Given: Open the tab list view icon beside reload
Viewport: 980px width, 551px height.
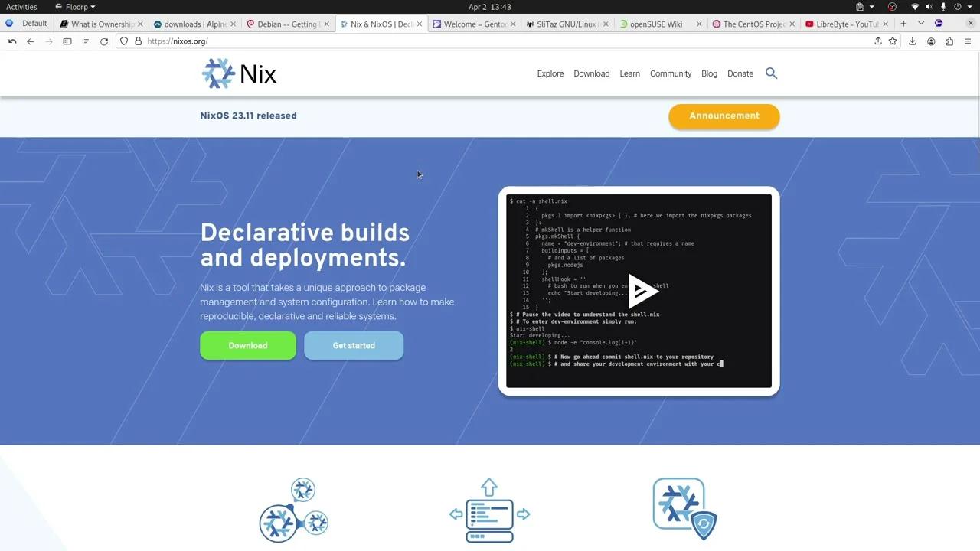Looking at the screenshot, I should pos(86,41).
